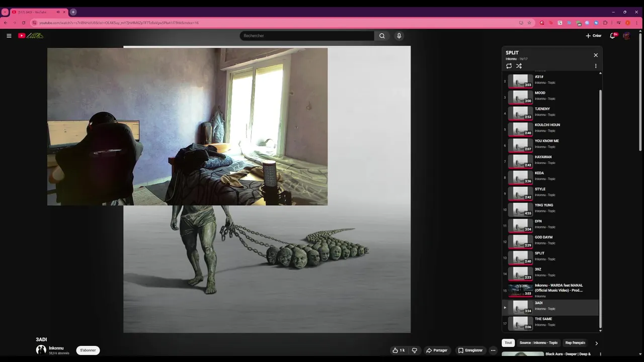Open the extension with the 20 badge

(579, 23)
